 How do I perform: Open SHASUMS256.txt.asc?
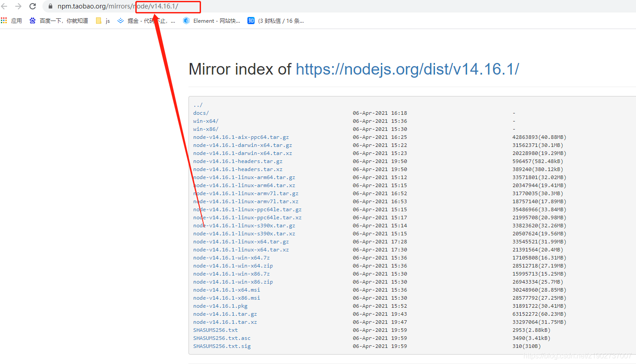[x=222, y=338]
